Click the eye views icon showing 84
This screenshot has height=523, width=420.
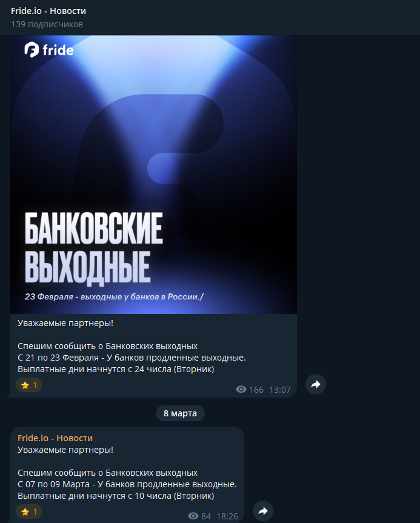(x=193, y=516)
